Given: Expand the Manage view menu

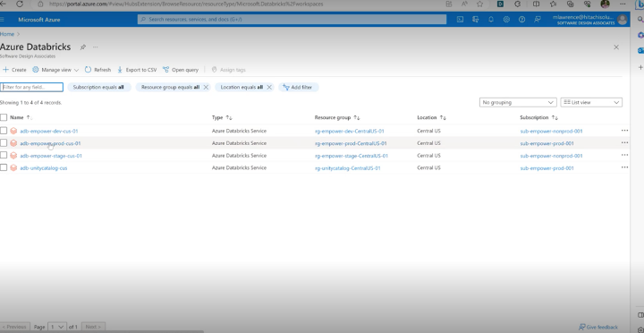Looking at the screenshot, I should point(55,70).
